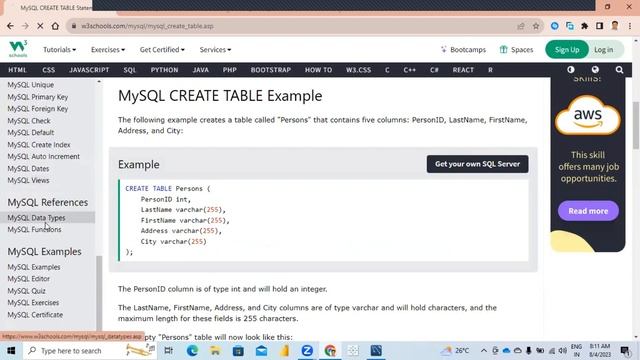
Task: Open the Get Certified dropdown
Action: click(162, 50)
